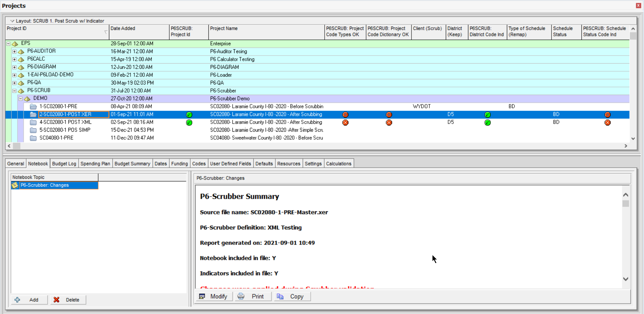Switch to the Codes tab
This screenshot has height=314, width=644.
pyautogui.click(x=199, y=163)
